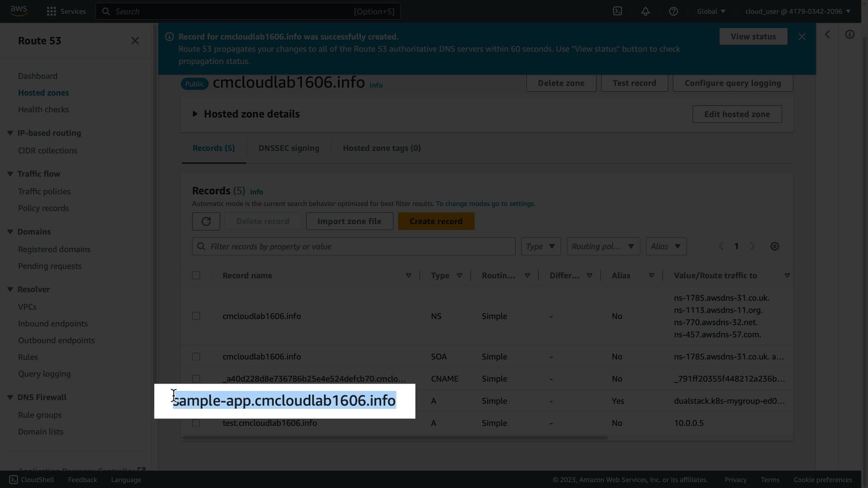Click the View status button
The width and height of the screenshot is (868, 488).
[x=753, y=37]
